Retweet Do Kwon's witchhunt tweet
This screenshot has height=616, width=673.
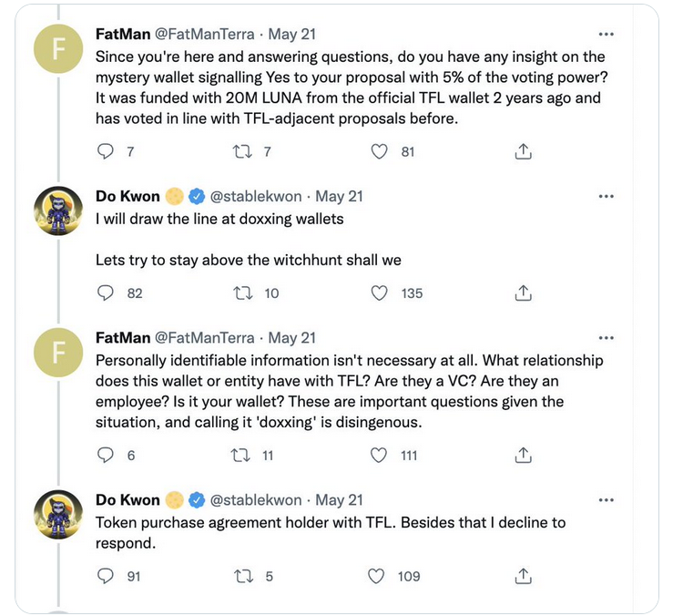coord(241,293)
